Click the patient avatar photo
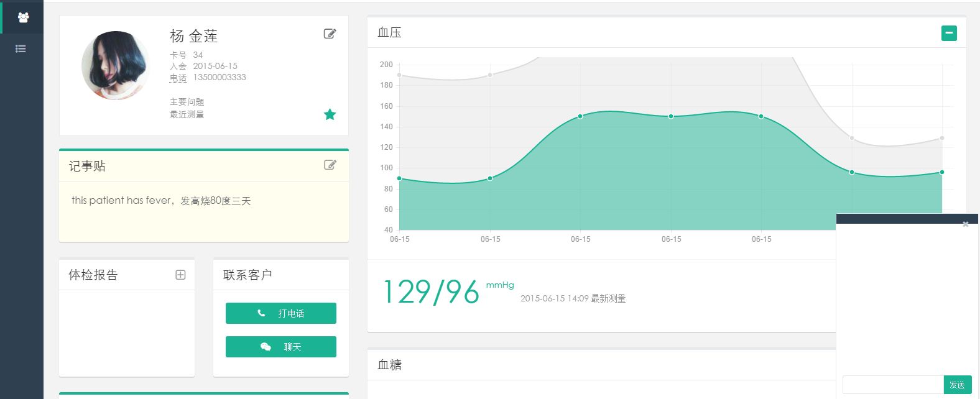980x399 pixels. [x=116, y=65]
